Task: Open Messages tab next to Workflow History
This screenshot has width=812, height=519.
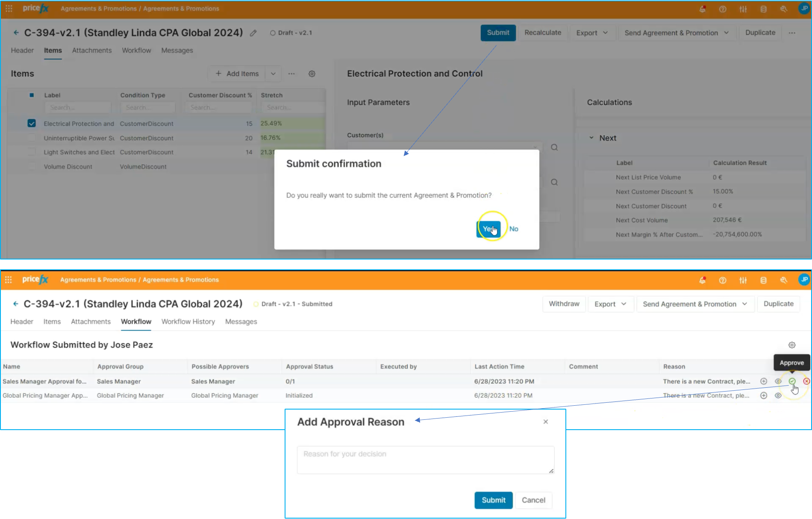Action: coord(241,321)
